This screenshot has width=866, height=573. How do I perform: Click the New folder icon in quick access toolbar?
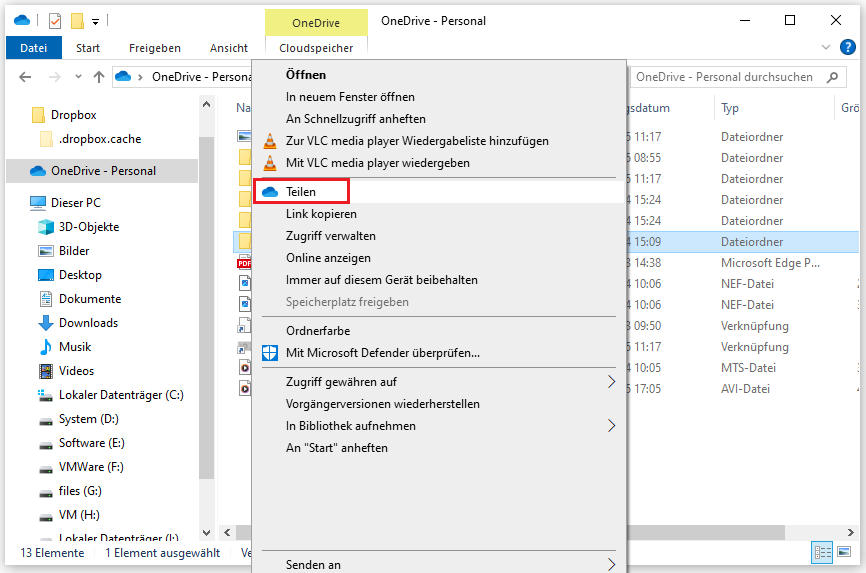click(77, 21)
